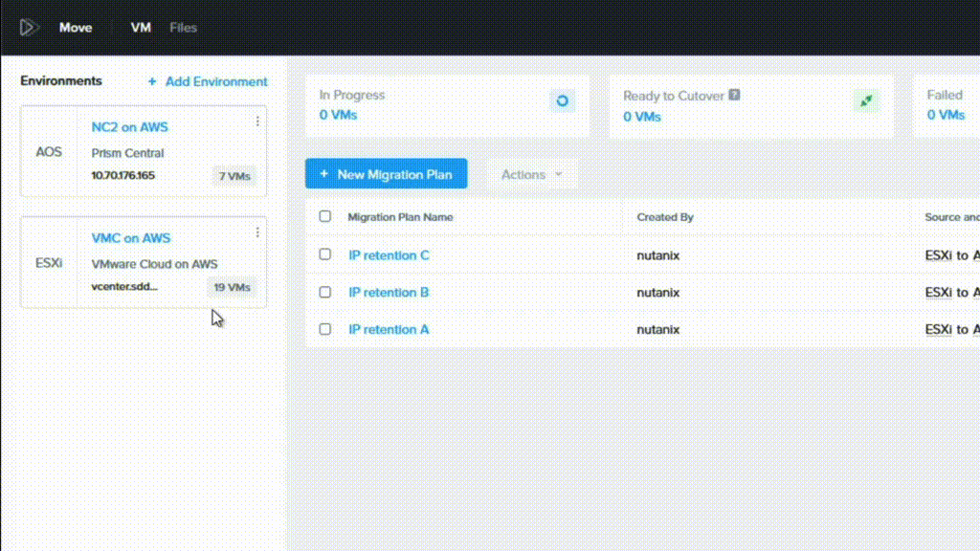This screenshot has height=551, width=980.
Task: Select the VM tab
Action: point(140,27)
